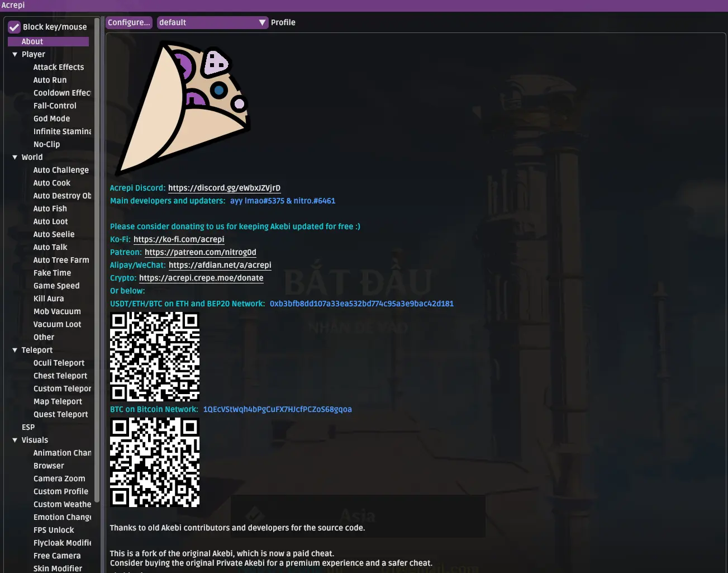Click the USDT/ETH wallet address text
728x573 pixels.
tap(361, 304)
